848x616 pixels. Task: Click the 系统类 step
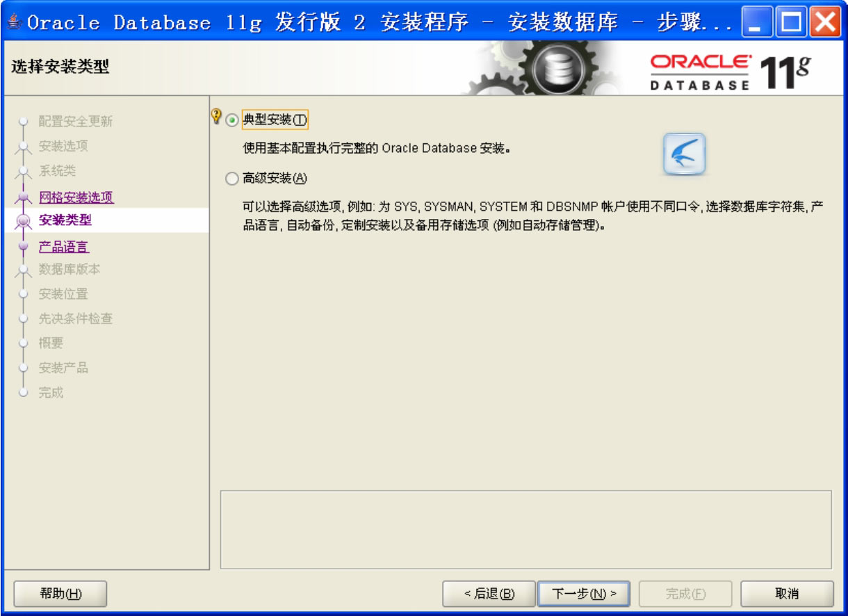[x=57, y=171]
